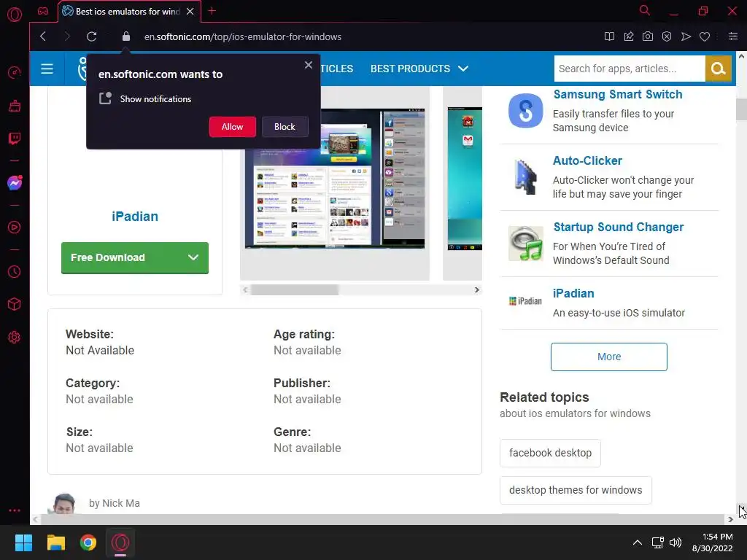This screenshot has height=560, width=747.
Task: Reload the current page
Action: click(91, 36)
